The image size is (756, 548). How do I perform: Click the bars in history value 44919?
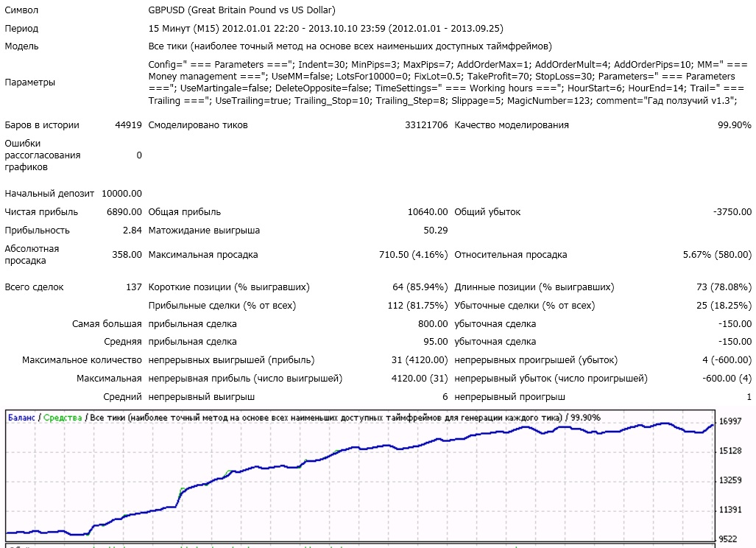[x=128, y=125]
